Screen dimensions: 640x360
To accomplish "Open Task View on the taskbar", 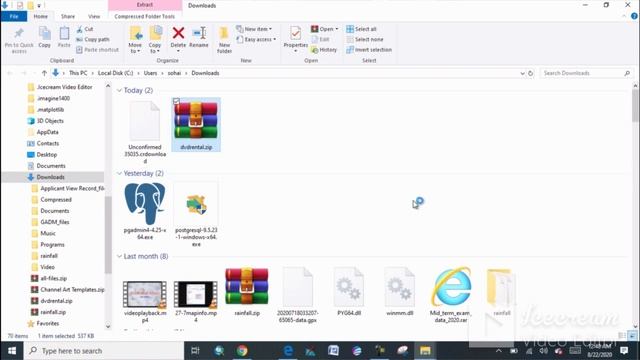I will (196, 351).
